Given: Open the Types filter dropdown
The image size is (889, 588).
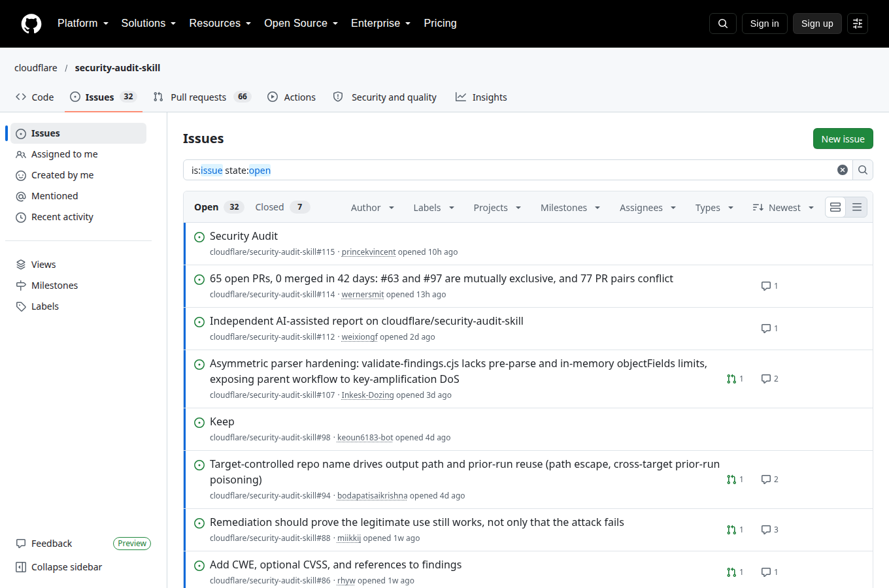Looking at the screenshot, I should [x=714, y=208].
